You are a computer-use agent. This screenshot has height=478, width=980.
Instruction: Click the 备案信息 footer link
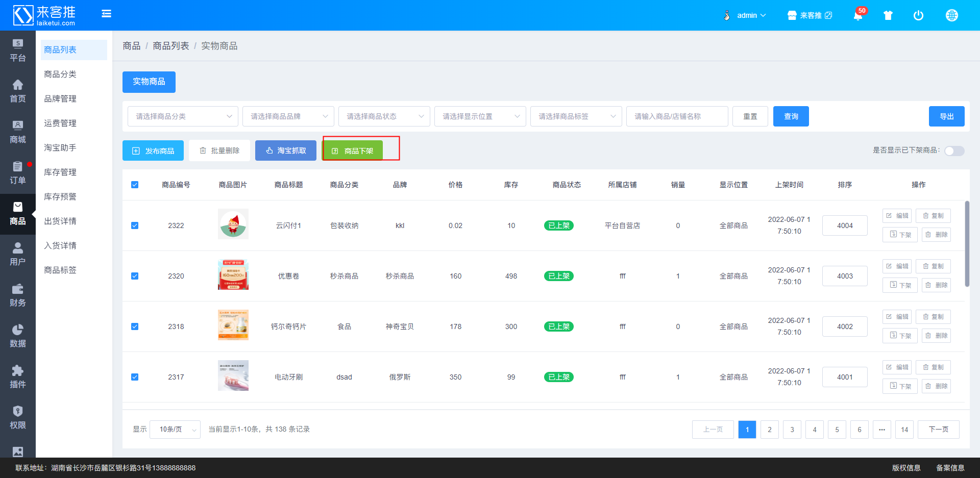point(950,468)
